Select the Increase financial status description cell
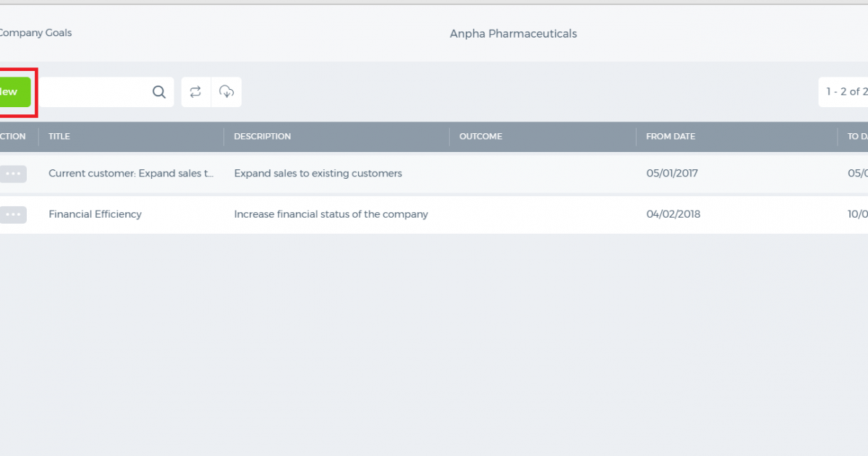This screenshot has height=456, width=868. pos(331,214)
